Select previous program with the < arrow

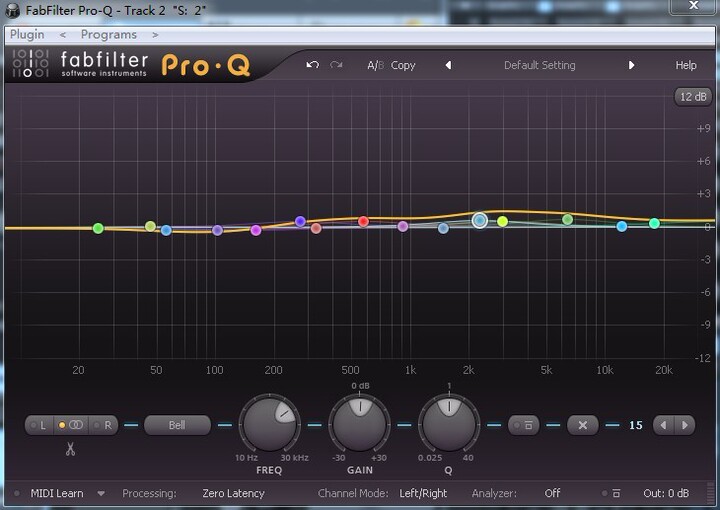click(x=63, y=35)
